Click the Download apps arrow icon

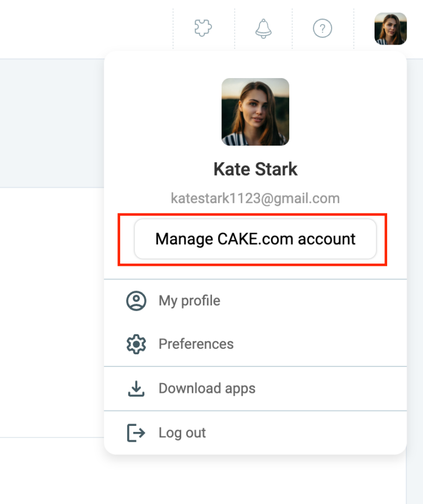coord(136,388)
